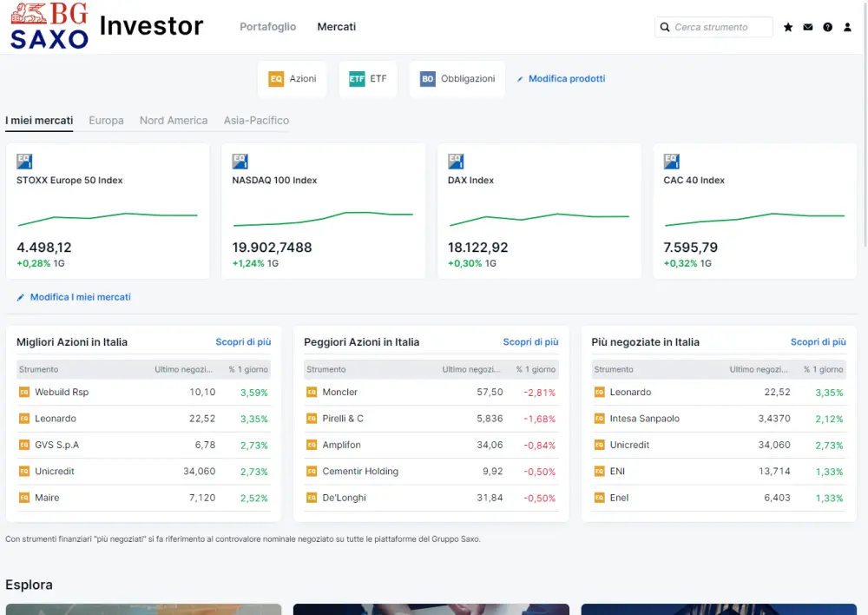
Task: Click EQ icon beside Pirelli & C
Action: pyautogui.click(x=312, y=419)
